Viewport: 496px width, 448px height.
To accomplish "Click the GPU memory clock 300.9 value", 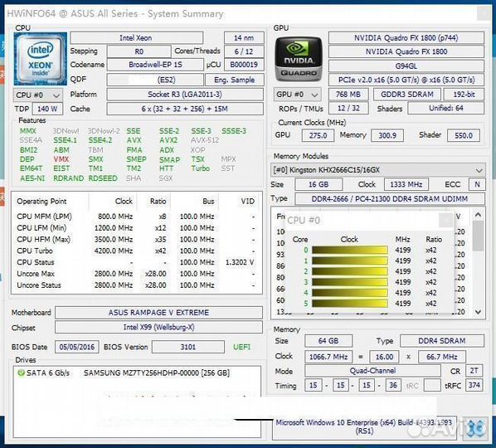I will click(x=387, y=135).
